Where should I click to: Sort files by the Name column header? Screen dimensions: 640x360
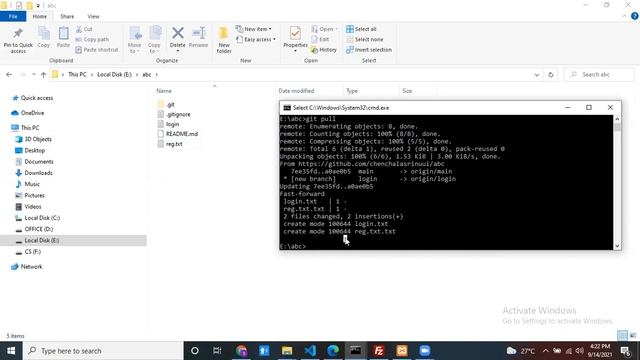[164, 91]
